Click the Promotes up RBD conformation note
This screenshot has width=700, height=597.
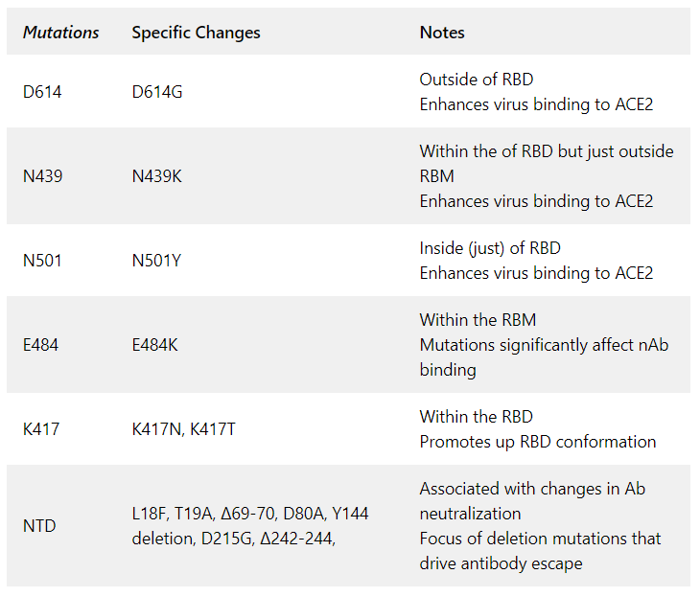[538, 442]
